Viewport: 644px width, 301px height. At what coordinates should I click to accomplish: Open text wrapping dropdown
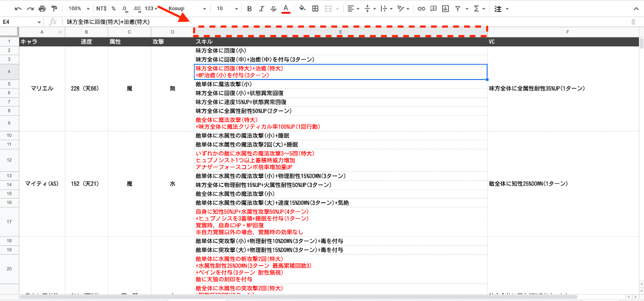[x=386, y=9]
